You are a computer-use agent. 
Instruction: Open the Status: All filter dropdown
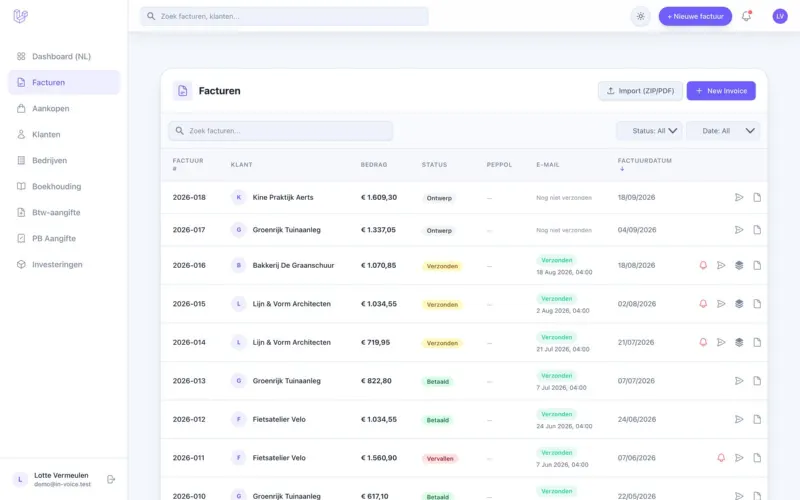[x=649, y=131]
